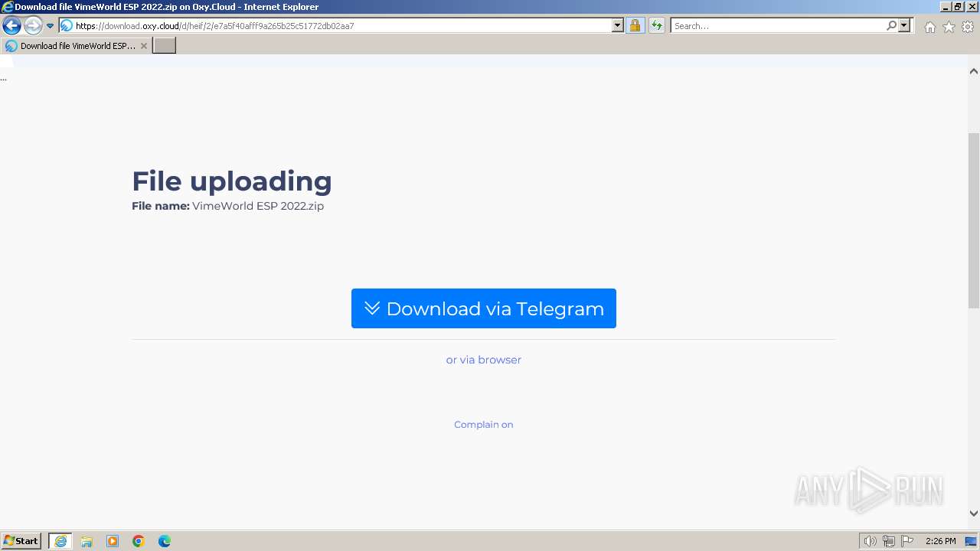Click the magnifier search icon
The image size is (980, 551).
pyautogui.click(x=891, y=26)
